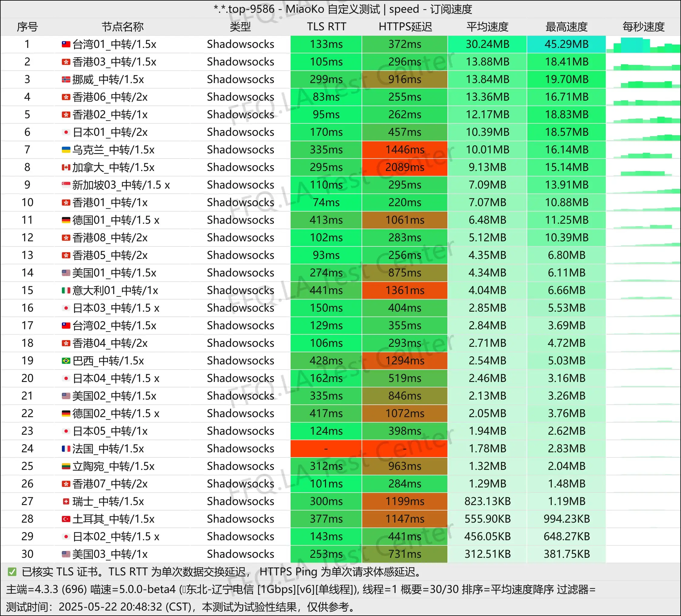
Task: Click the per-second speed graph for 台湾01
Action: (x=643, y=44)
